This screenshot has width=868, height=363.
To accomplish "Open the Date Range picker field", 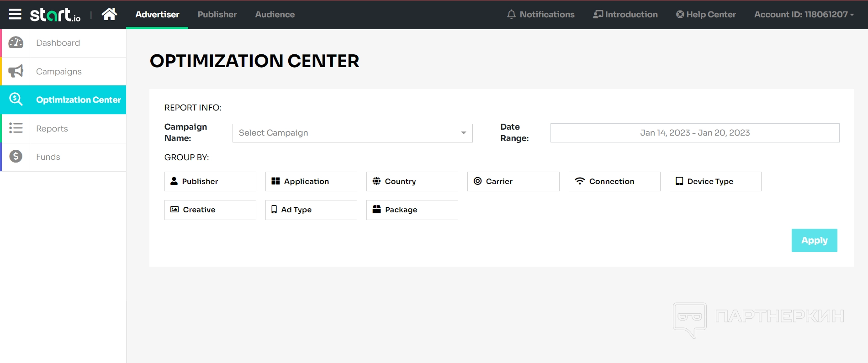I will pos(694,133).
